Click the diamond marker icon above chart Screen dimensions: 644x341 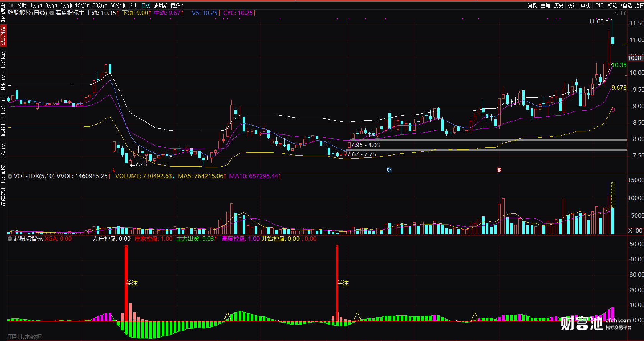tap(616, 13)
